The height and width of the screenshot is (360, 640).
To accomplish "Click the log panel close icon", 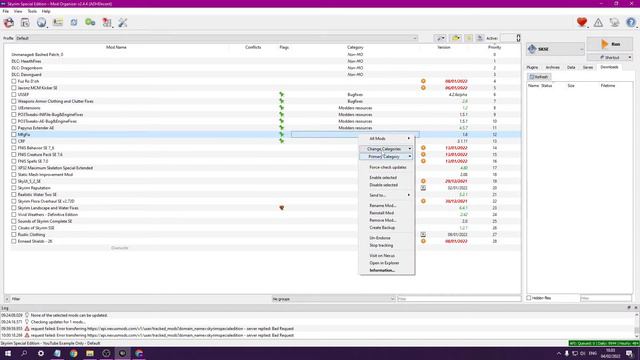I will [636, 308].
